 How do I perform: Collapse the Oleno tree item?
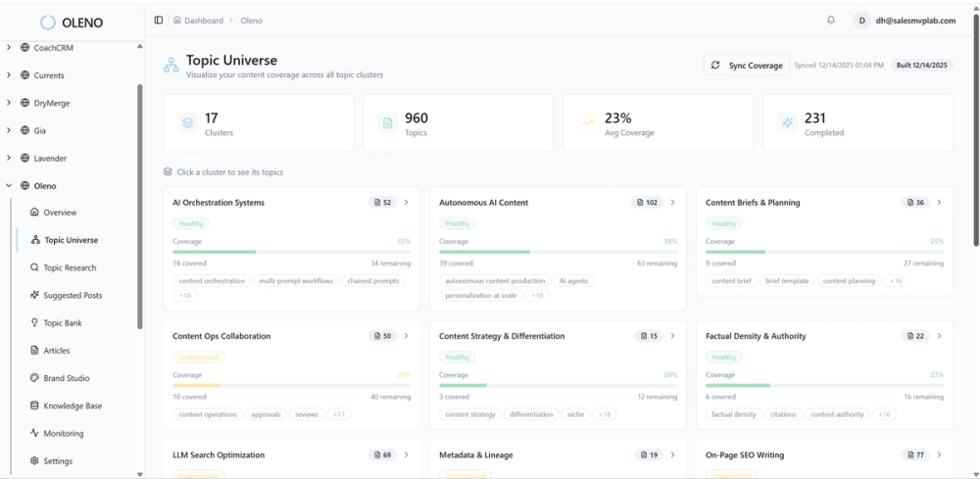(9, 185)
